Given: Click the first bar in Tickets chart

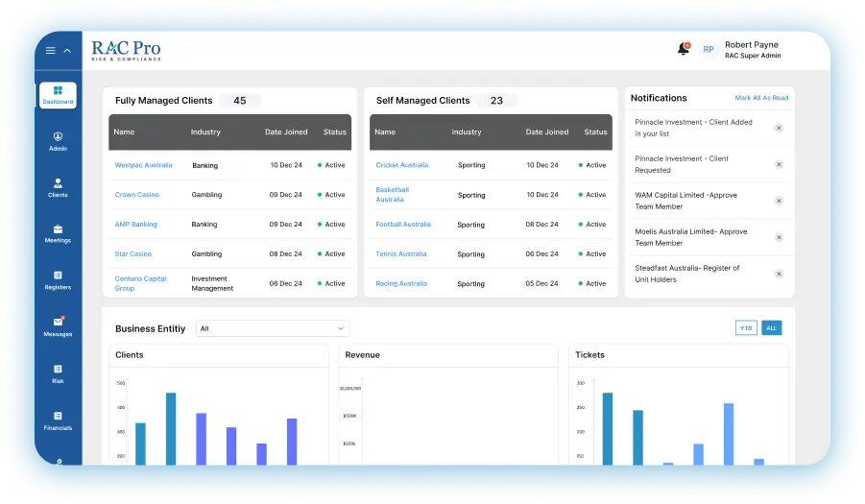Looking at the screenshot, I should [608, 428].
